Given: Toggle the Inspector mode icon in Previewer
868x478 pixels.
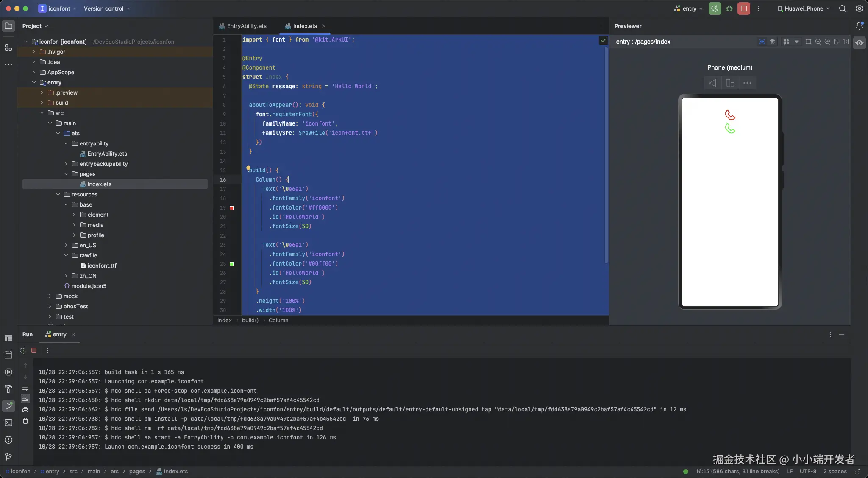Looking at the screenshot, I should point(762,42).
